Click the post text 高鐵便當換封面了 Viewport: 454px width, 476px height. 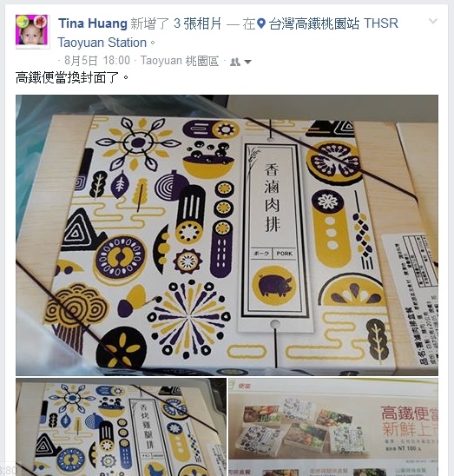[x=72, y=78]
